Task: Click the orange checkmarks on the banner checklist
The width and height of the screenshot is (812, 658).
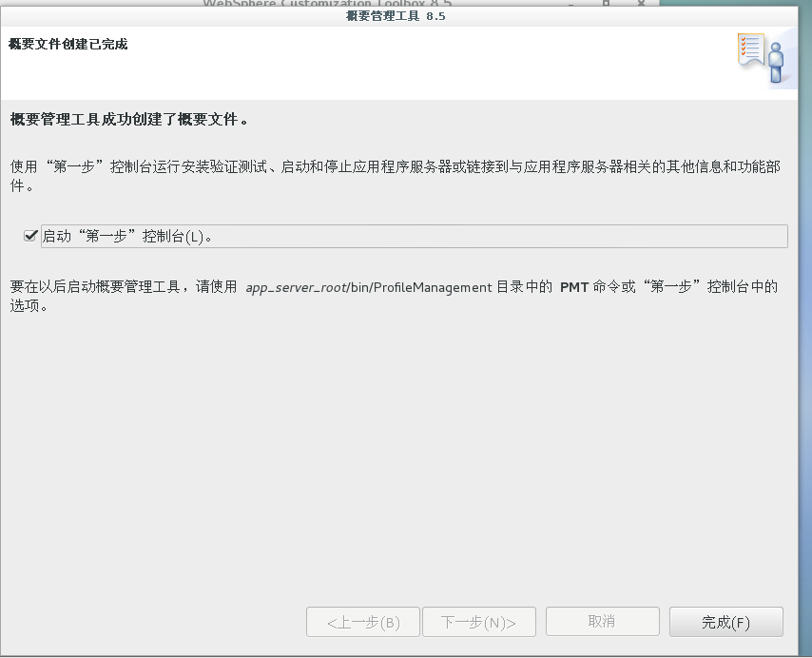Action: [x=743, y=47]
